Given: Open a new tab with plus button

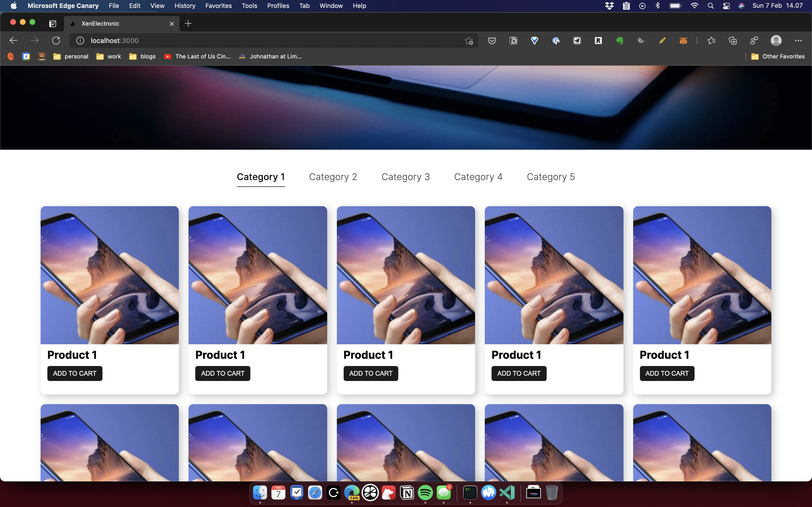Looking at the screenshot, I should pos(188,23).
